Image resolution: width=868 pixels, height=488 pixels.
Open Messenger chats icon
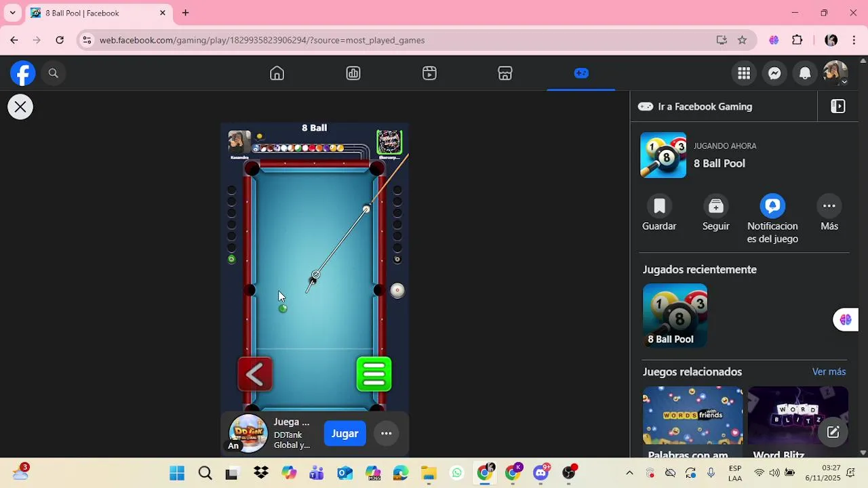[774, 73]
